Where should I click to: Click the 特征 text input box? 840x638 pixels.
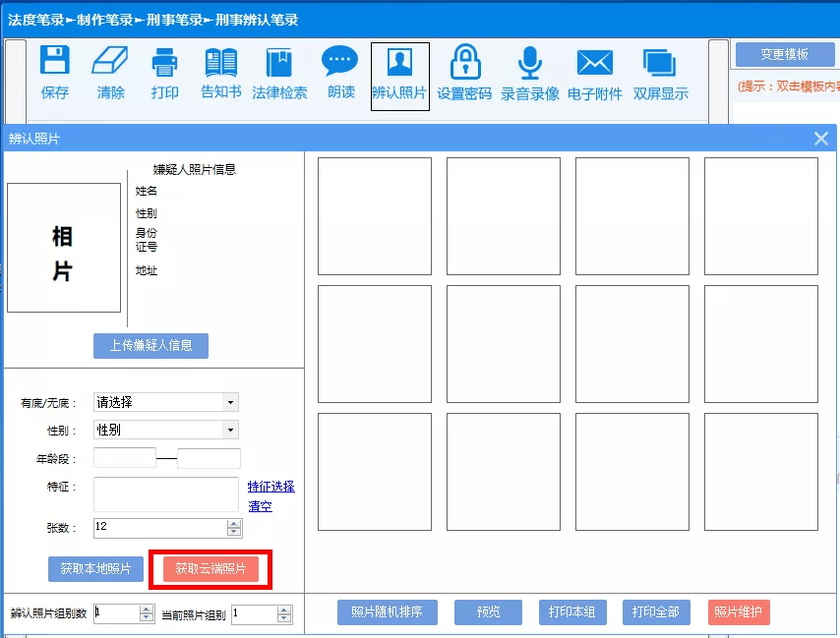click(165, 494)
